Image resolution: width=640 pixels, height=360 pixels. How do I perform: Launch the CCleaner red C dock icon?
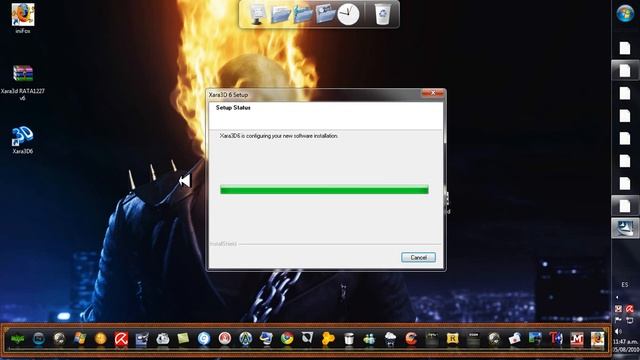coord(411,338)
